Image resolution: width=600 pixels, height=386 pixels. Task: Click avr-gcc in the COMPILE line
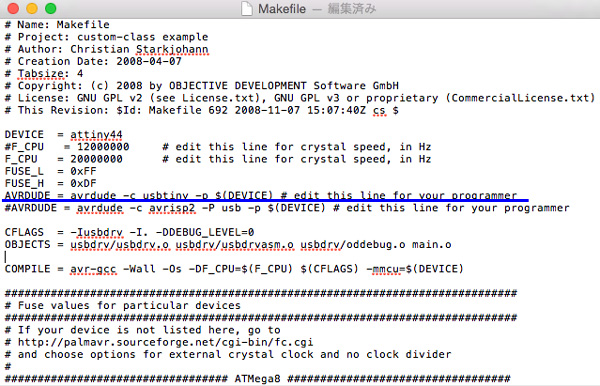tap(93, 269)
